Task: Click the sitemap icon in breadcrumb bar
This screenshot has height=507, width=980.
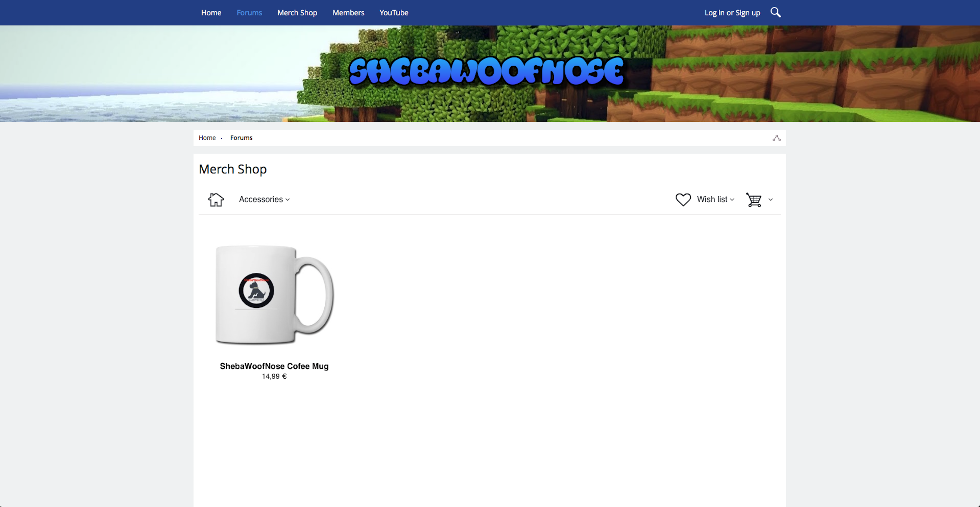Action: coord(776,138)
